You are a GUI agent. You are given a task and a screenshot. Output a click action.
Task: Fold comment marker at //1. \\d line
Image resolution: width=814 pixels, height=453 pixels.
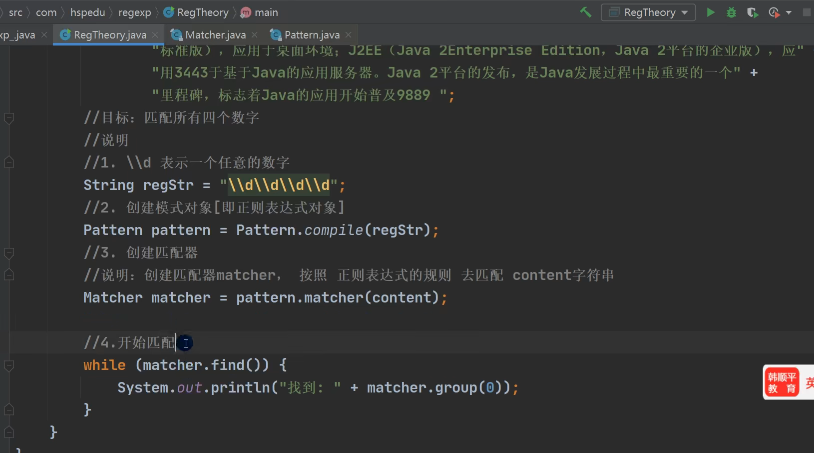pyautogui.click(x=9, y=162)
